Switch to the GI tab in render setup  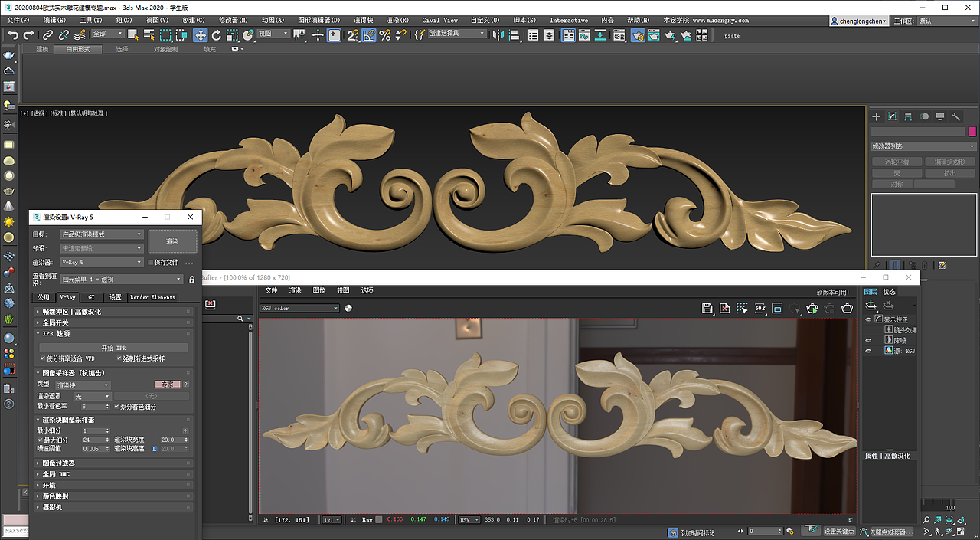coord(91,297)
